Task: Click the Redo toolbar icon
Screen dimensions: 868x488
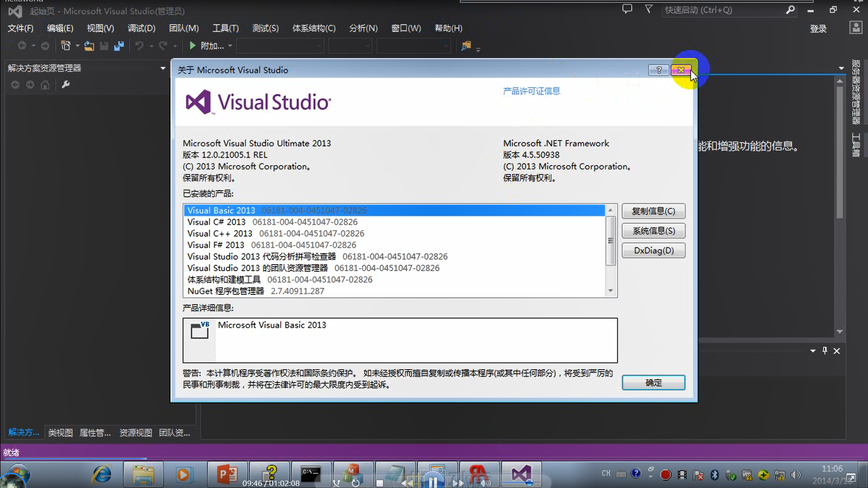Action: [x=163, y=46]
